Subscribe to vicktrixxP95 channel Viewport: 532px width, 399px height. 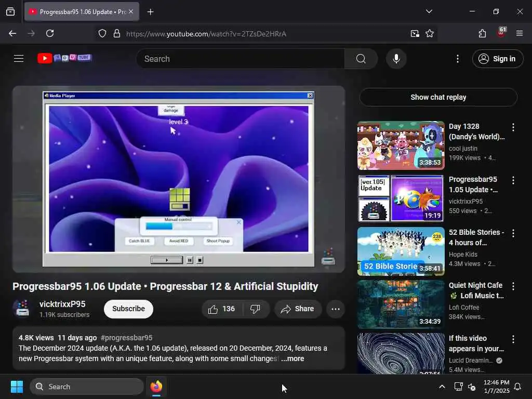(x=129, y=309)
